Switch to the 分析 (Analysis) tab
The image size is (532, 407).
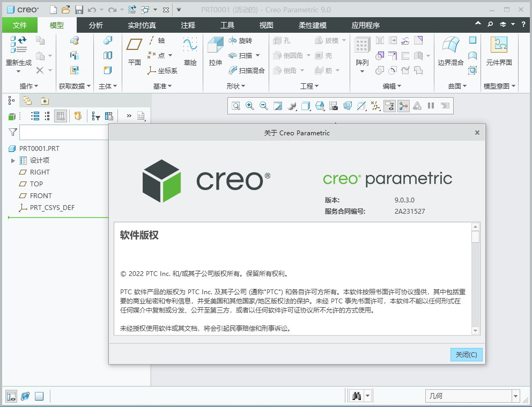pyautogui.click(x=95, y=25)
